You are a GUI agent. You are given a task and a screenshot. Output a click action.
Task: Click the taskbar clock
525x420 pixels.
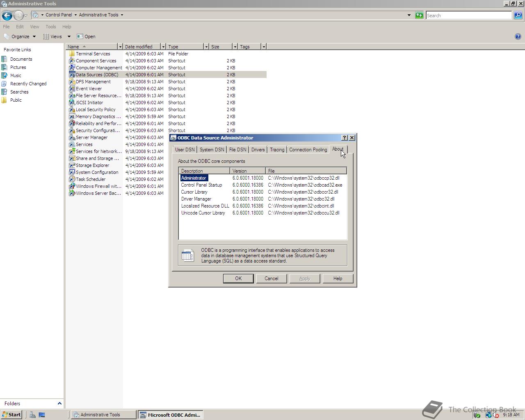coord(511,415)
